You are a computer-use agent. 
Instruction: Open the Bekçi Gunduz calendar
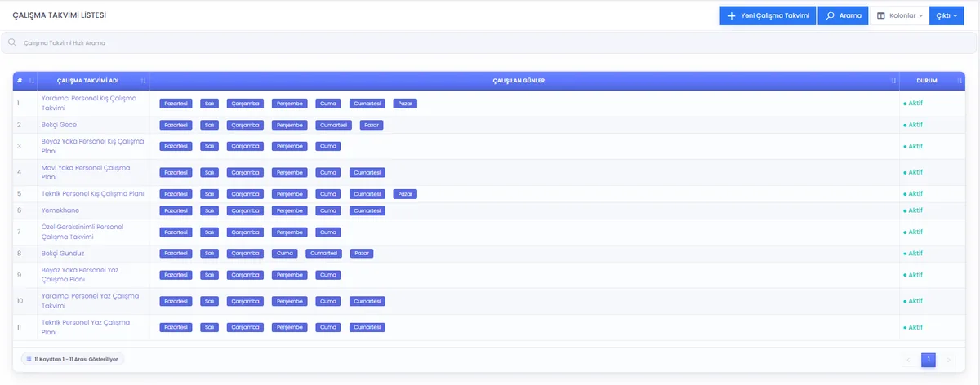click(63, 254)
